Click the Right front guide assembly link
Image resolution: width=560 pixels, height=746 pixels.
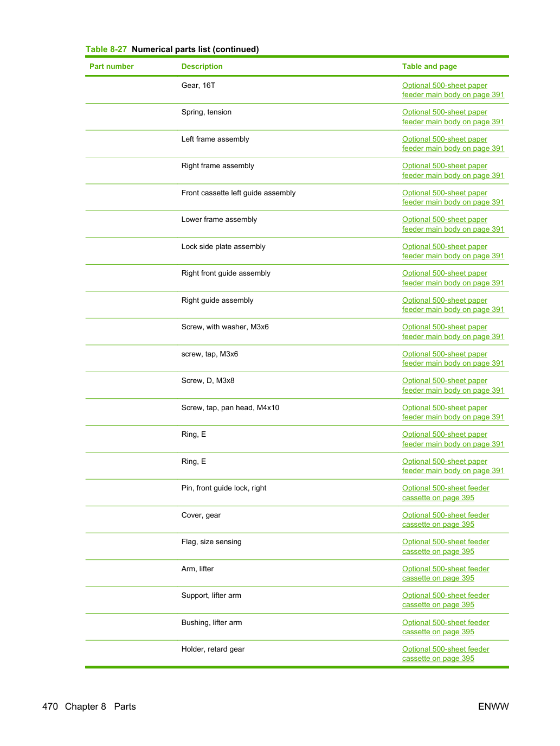(x=453, y=278)
